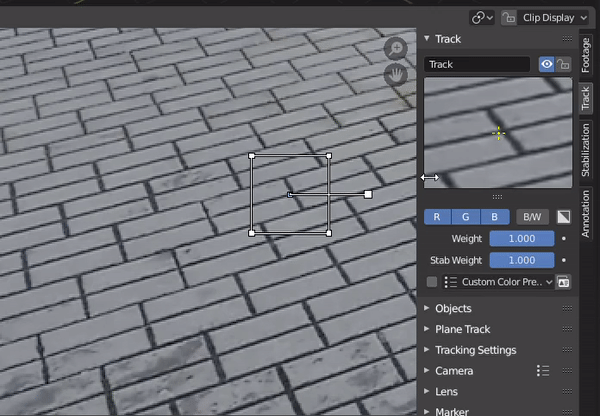Open the Camera presets list icon
600x416 pixels.
coord(543,371)
